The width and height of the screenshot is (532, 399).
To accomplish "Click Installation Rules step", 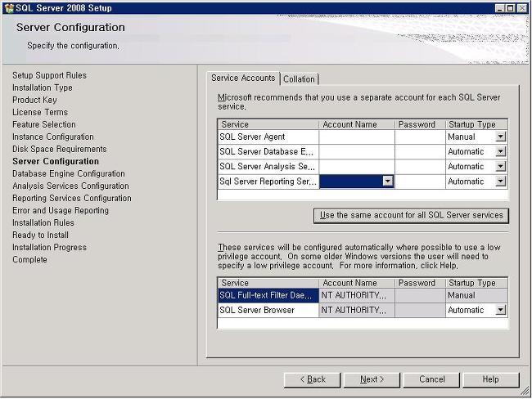I will point(43,222).
